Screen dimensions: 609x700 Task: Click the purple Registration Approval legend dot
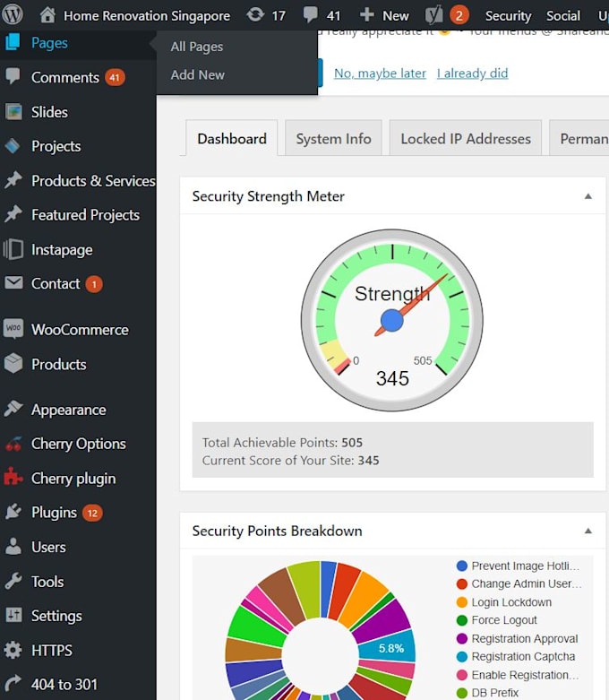pos(462,638)
